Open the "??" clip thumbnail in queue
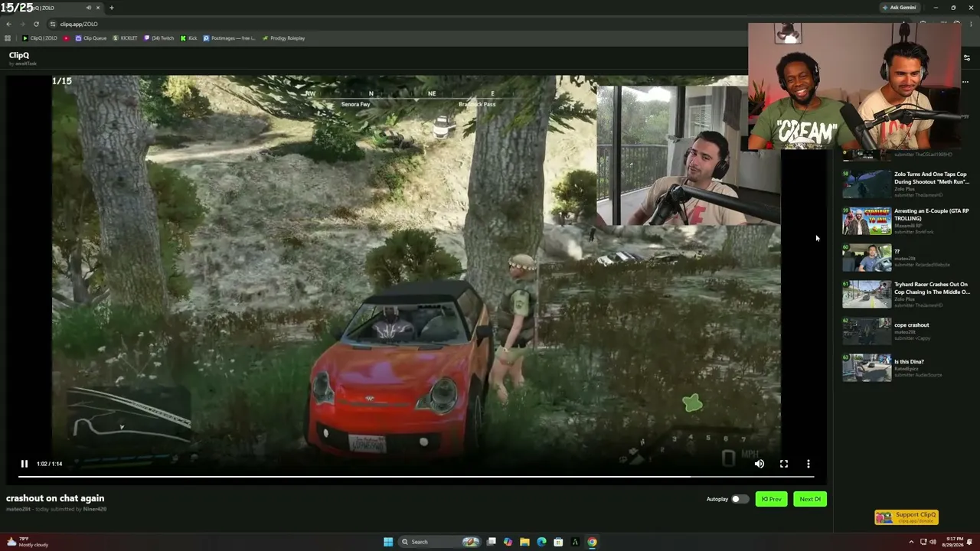This screenshot has width=980, height=551. pyautogui.click(x=867, y=259)
